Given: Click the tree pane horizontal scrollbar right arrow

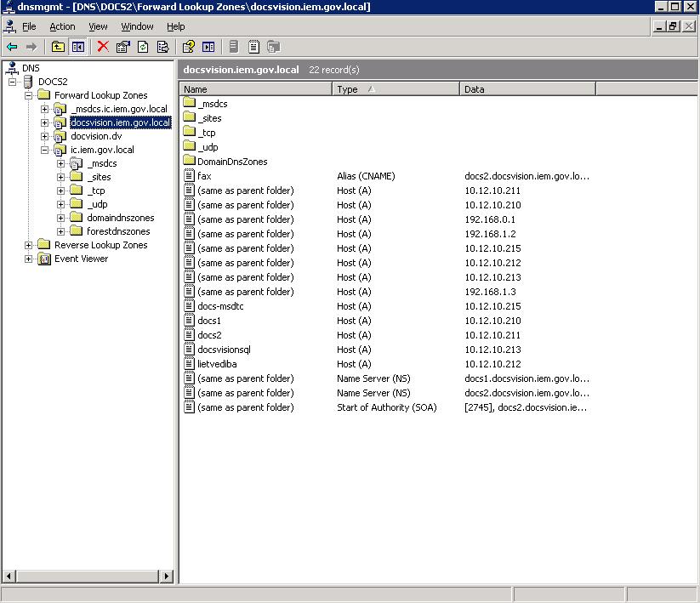Looking at the screenshot, I should [167, 576].
